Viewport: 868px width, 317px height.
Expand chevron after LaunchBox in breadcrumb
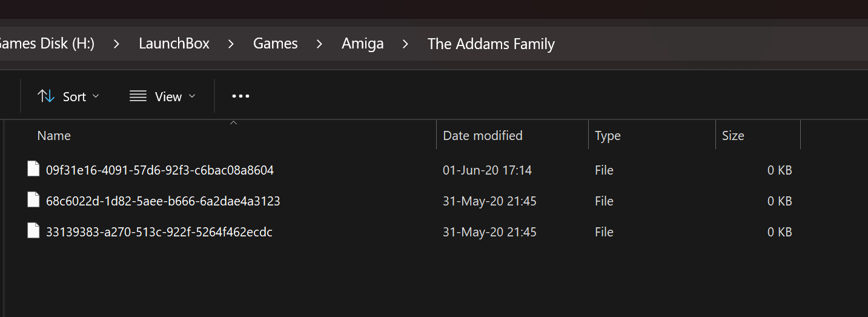231,44
